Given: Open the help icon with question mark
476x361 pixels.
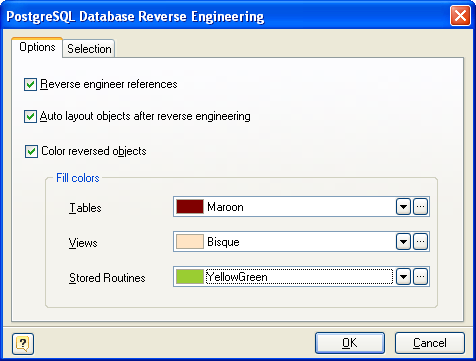Looking at the screenshot, I should click(23, 344).
